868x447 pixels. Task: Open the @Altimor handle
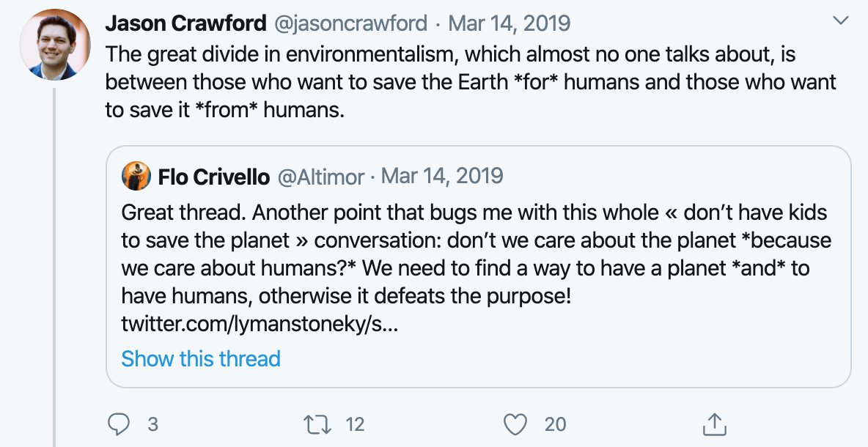pos(321,177)
